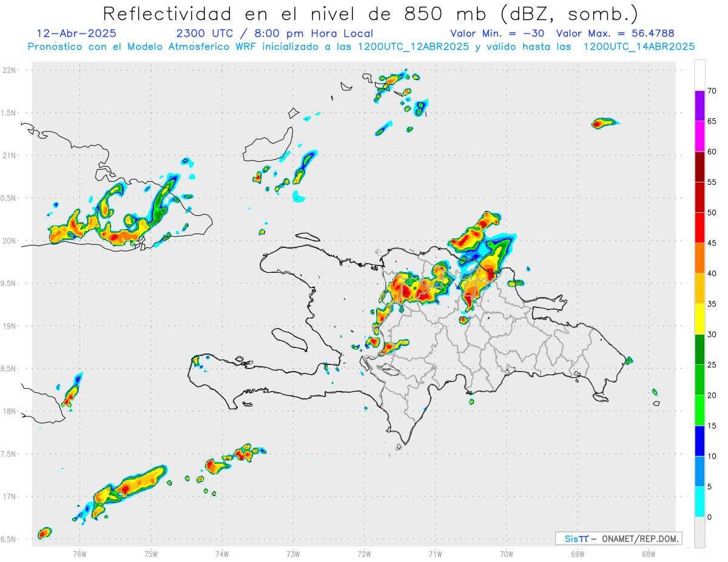Screen dimensions: 728x562
Task: Click the latitude label '19N'
Action: 10,326
